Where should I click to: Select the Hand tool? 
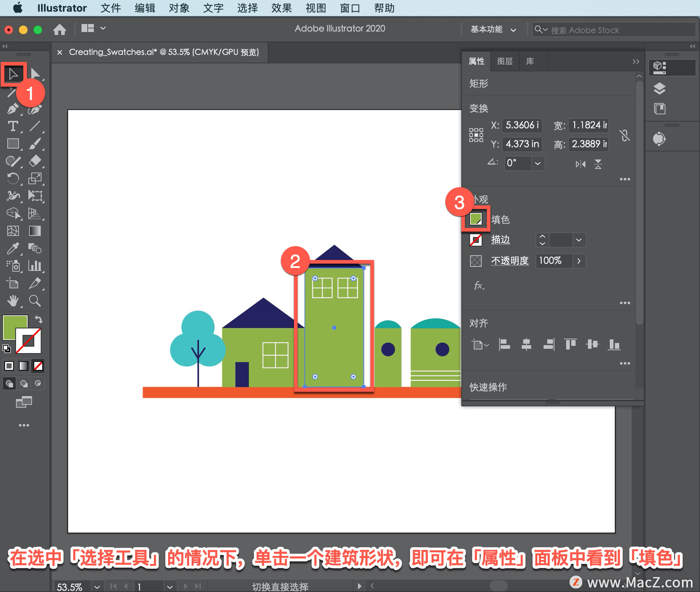pyautogui.click(x=13, y=301)
